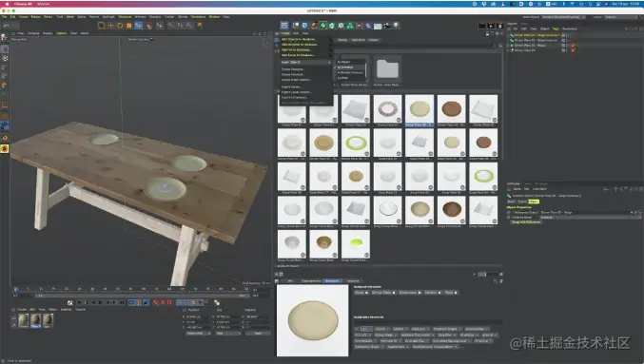Click the asset browser icon in toolbar
644x364 pixels.
coord(284,26)
